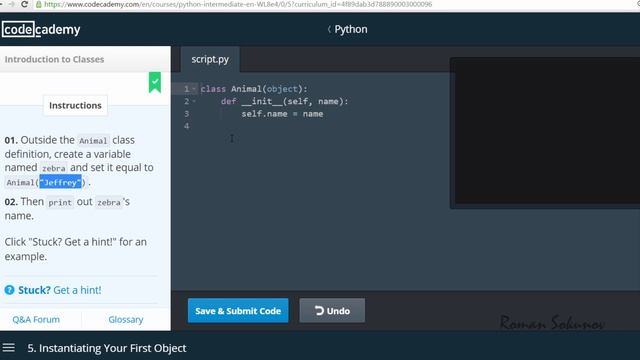Click the 'print' code word in instruction 02

pyautogui.click(x=60, y=202)
